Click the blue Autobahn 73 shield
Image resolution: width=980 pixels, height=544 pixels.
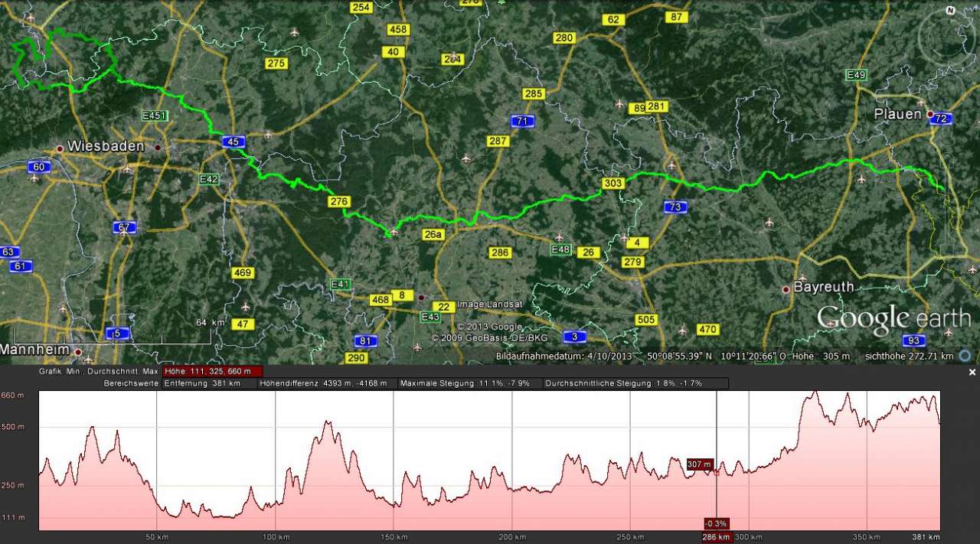pos(675,207)
